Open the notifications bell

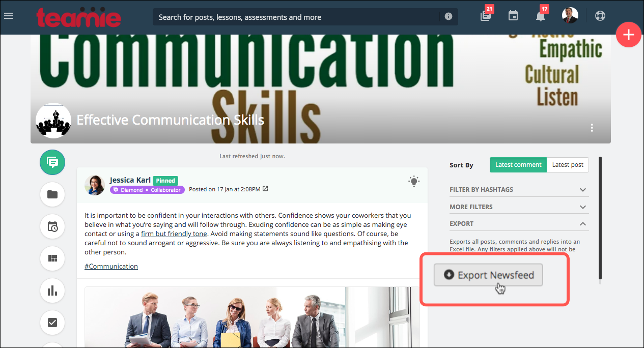coord(541,15)
